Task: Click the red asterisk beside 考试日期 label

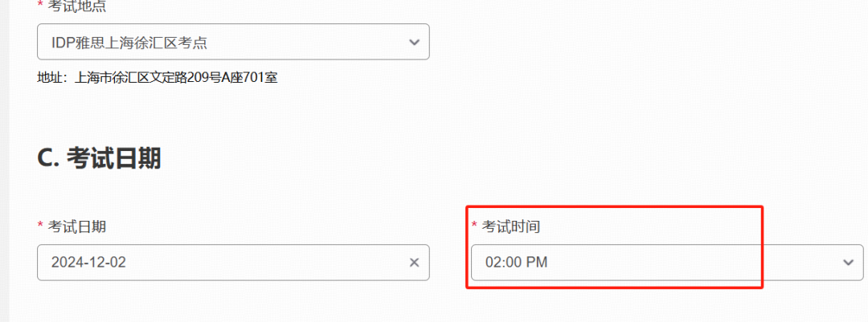Action: [40, 224]
